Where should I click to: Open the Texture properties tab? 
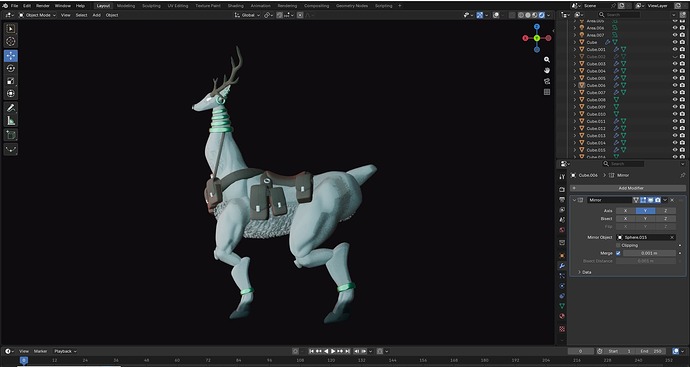(x=562, y=329)
